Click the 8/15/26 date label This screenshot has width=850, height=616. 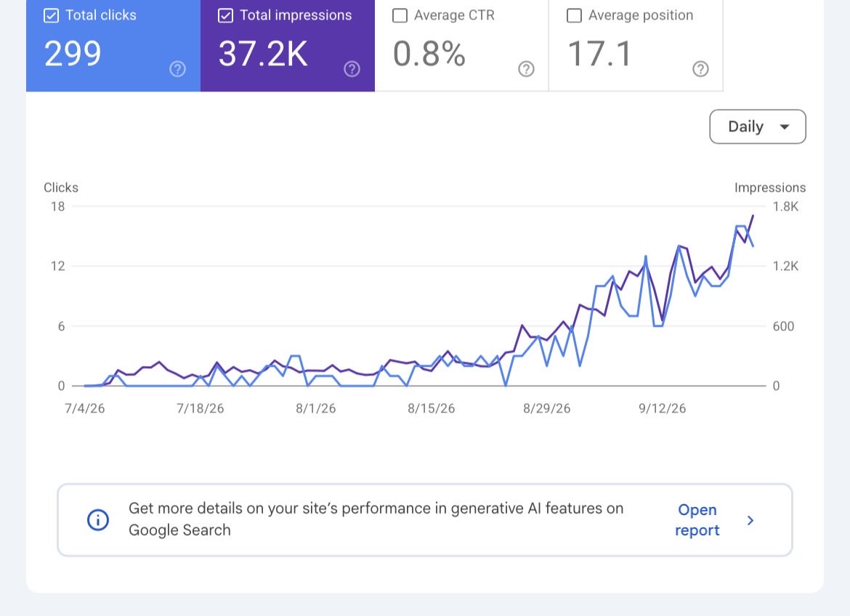coord(431,408)
